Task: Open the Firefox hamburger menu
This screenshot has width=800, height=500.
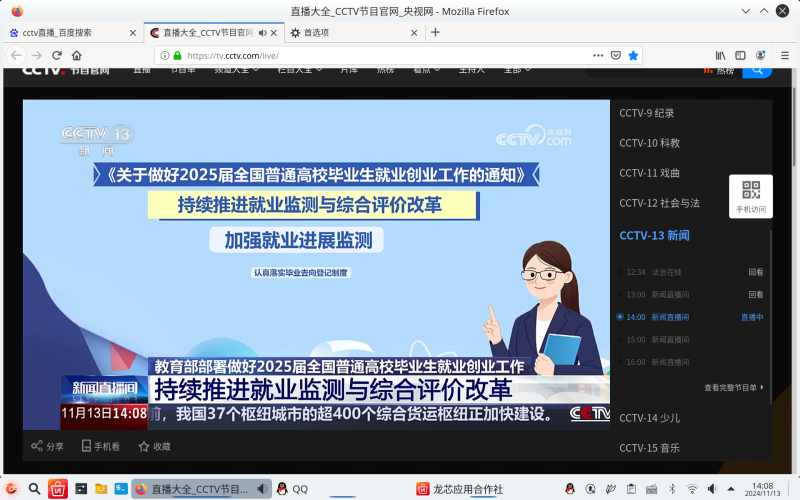Action: click(x=785, y=55)
